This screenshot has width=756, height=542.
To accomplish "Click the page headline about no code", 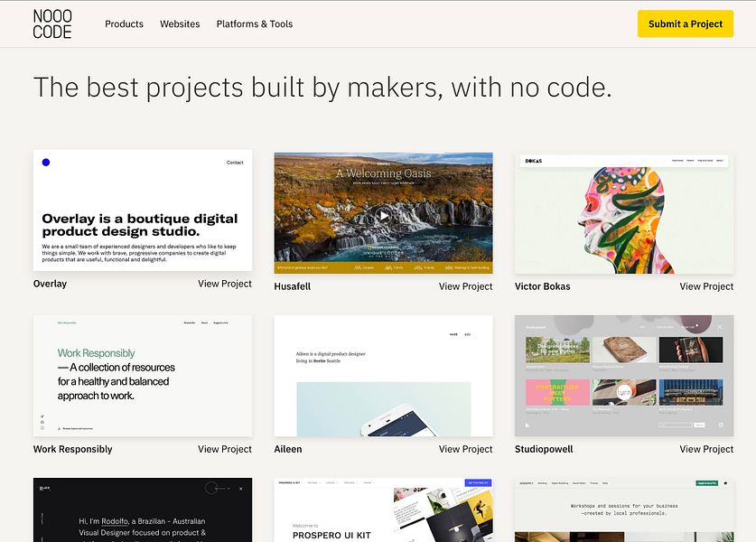I will point(322,88).
